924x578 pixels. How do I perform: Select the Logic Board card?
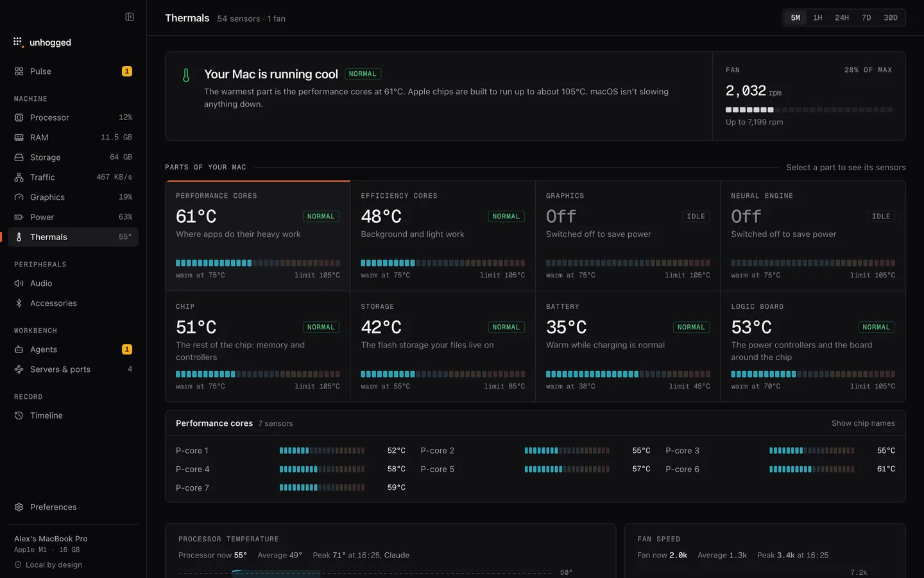tap(813, 347)
